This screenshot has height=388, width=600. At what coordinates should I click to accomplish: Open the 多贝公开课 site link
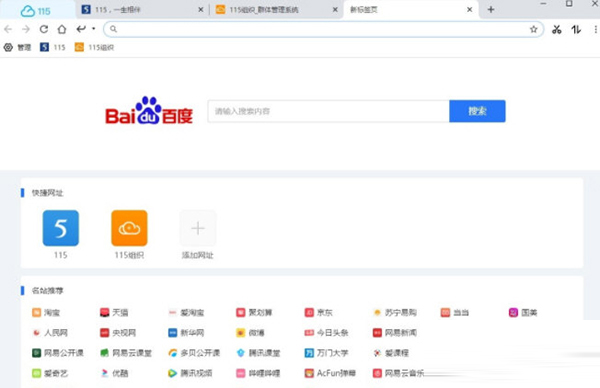coord(194,353)
